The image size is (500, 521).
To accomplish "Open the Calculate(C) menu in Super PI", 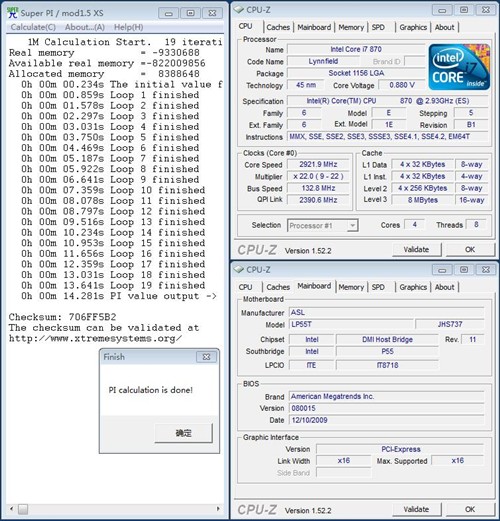I will pos(33,27).
